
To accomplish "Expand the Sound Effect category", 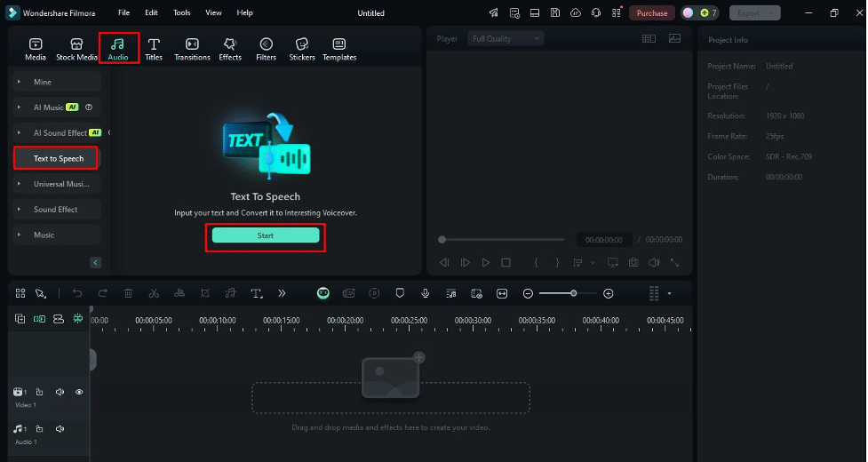I will coord(55,210).
